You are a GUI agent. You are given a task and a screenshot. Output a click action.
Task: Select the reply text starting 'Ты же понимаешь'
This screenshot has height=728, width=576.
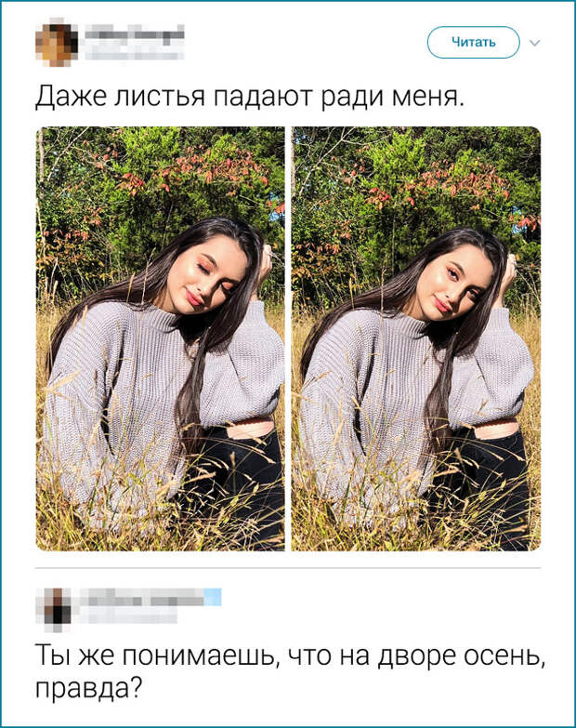[289, 672]
